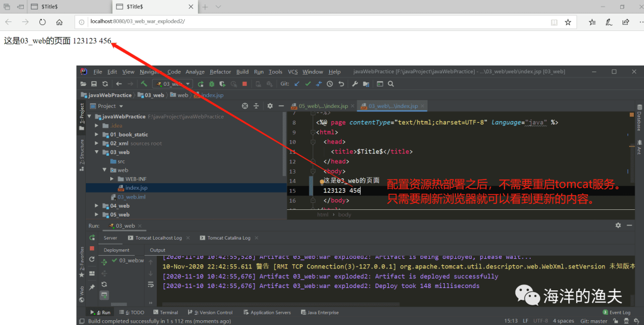Click the Git Commit checkmark icon

coord(308,84)
